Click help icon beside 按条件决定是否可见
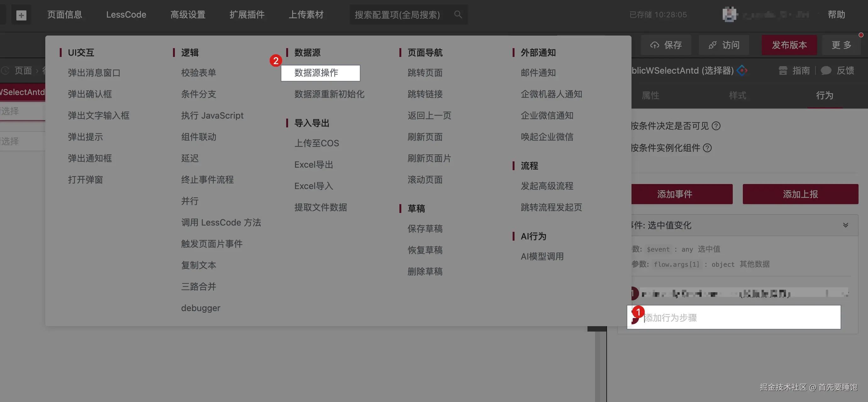The height and width of the screenshot is (402, 868). [716, 126]
